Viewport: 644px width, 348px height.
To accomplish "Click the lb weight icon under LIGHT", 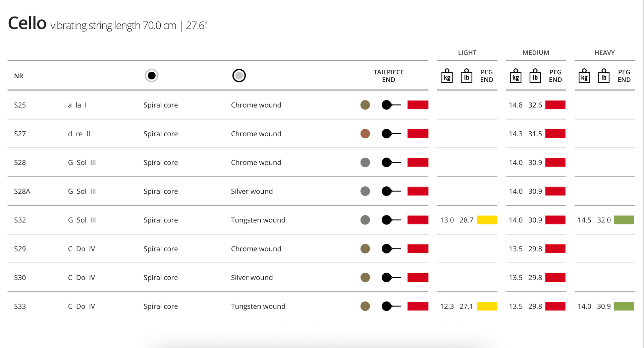I will 466,76.
